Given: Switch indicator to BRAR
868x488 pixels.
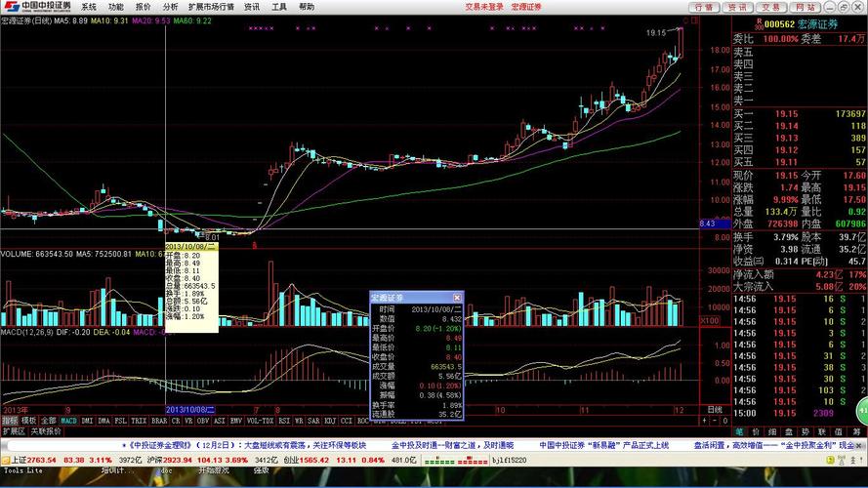Looking at the screenshot, I should point(159,421).
